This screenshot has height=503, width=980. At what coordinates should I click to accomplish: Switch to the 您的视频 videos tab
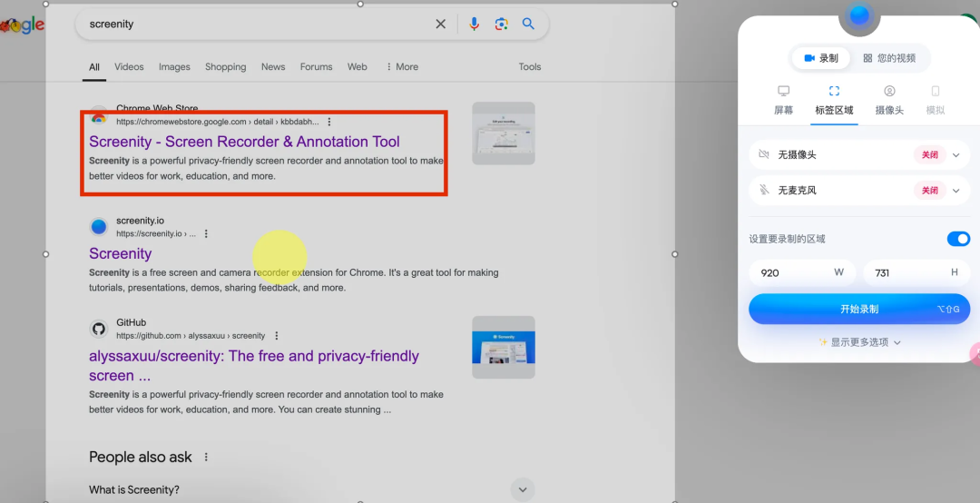(x=889, y=58)
